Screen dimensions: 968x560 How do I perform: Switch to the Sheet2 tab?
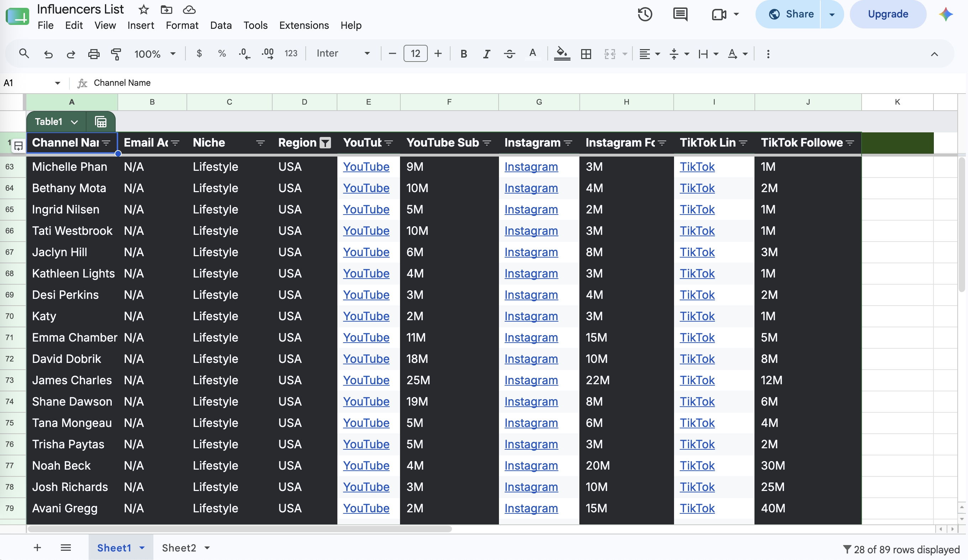click(x=179, y=548)
